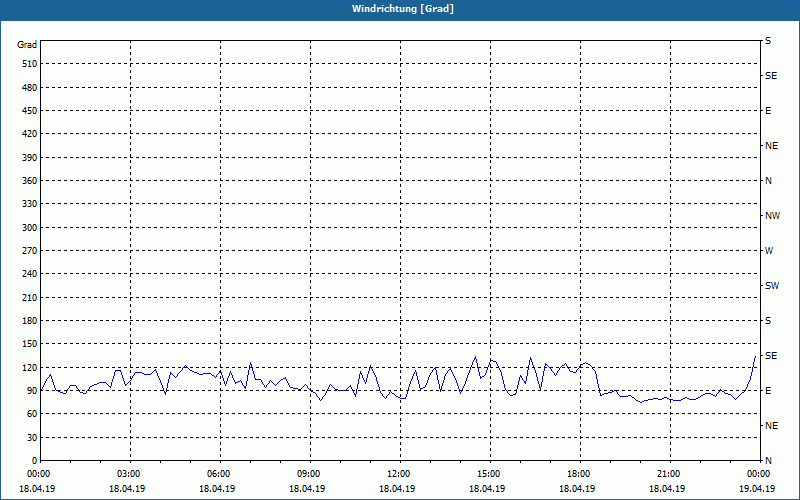Click the 09:00 time axis marker
The image size is (800, 500).
(x=310, y=474)
